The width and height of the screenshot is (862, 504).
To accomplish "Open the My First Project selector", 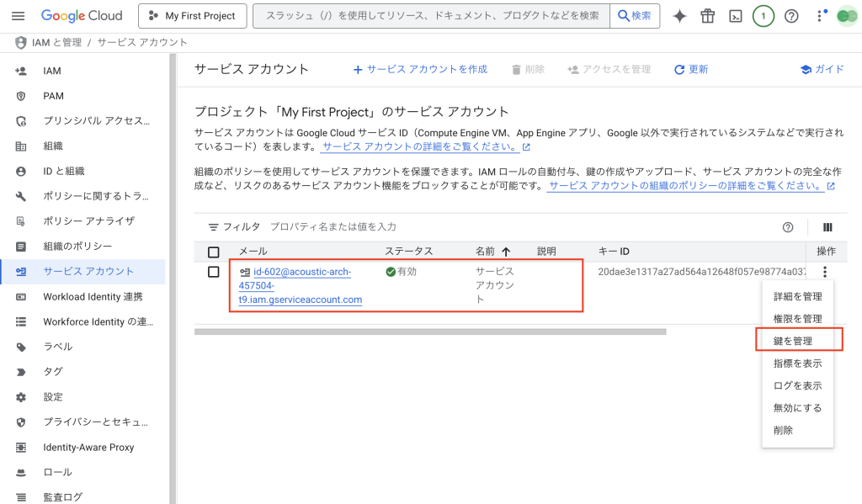I will [193, 16].
